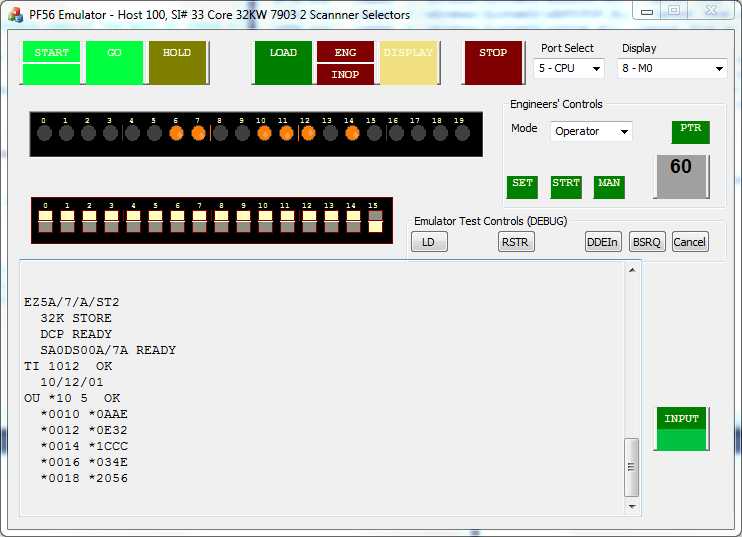Click the console line '32K STORE'

coord(76,318)
